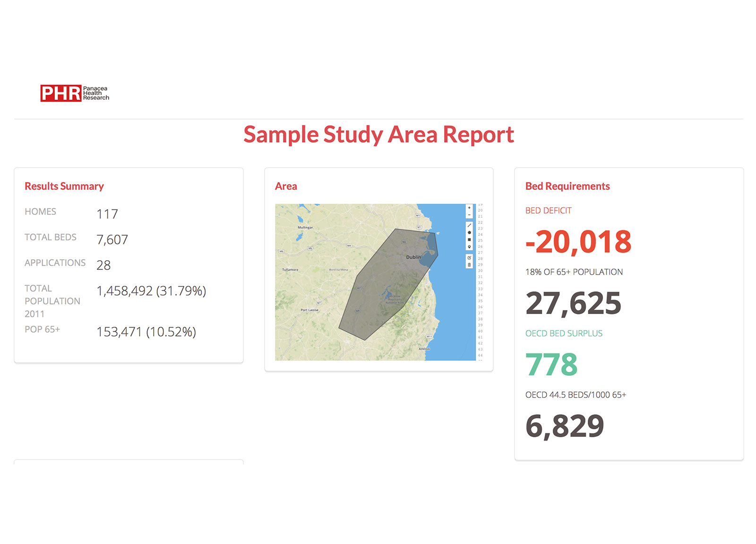Viewport: 756px width, 544px height.
Task: Click the PHR Panacea Health Research logo
Action: pyautogui.click(x=75, y=93)
